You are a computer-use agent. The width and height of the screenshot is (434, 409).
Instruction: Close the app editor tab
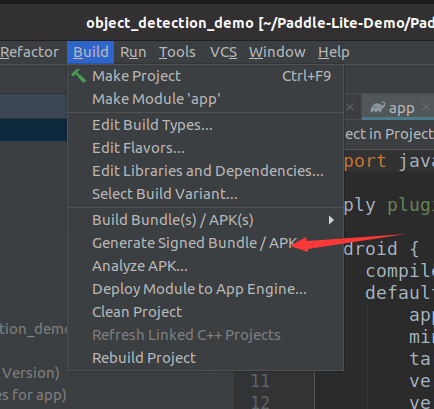coord(426,107)
